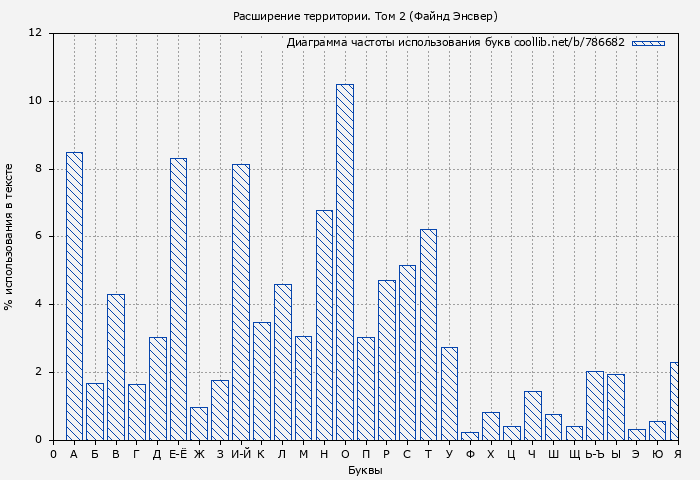The image size is (700, 480).
Task: Select the bar for letter С
Action: click(407, 352)
